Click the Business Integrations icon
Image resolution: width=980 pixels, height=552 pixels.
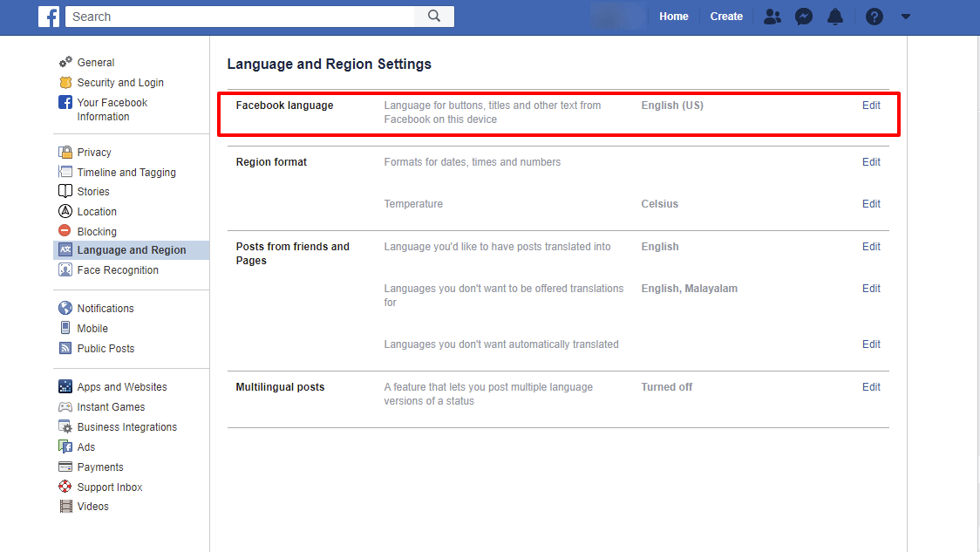coord(65,426)
